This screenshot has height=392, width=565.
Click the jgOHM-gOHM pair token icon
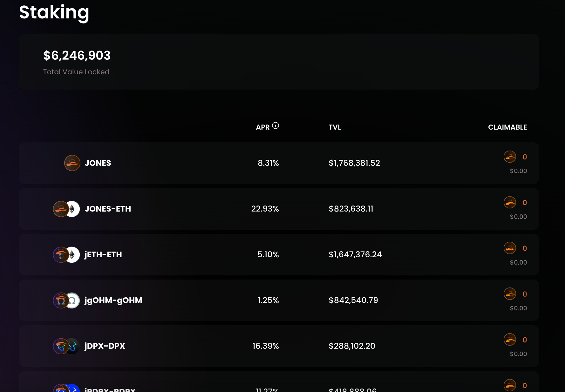tap(66, 300)
